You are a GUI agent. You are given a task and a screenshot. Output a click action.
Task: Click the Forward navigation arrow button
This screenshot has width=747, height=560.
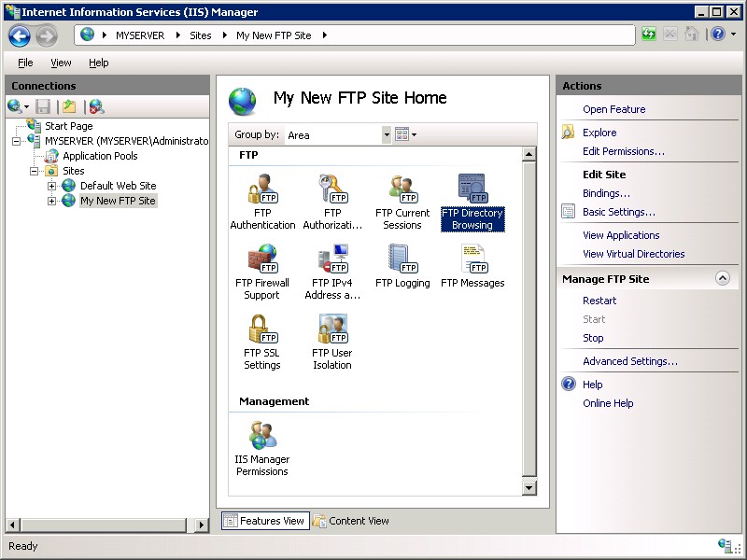pyautogui.click(x=47, y=35)
